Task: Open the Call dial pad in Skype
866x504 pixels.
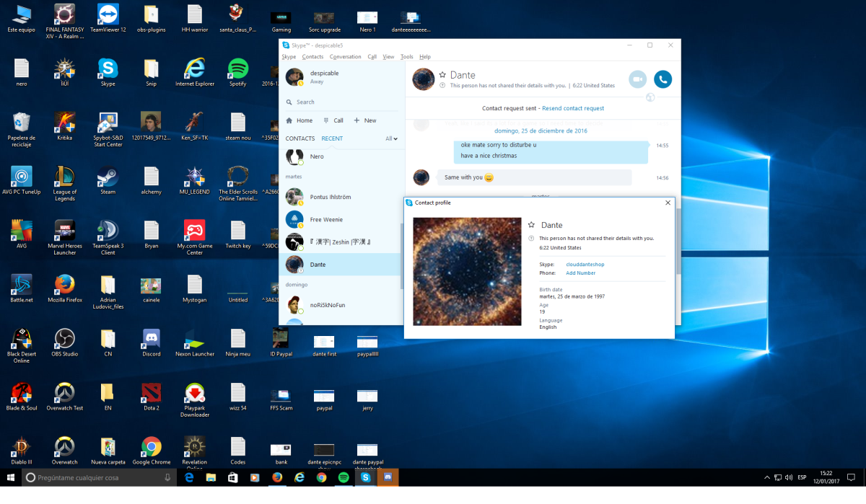Action: pyautogui.click(x=333, y=120)
